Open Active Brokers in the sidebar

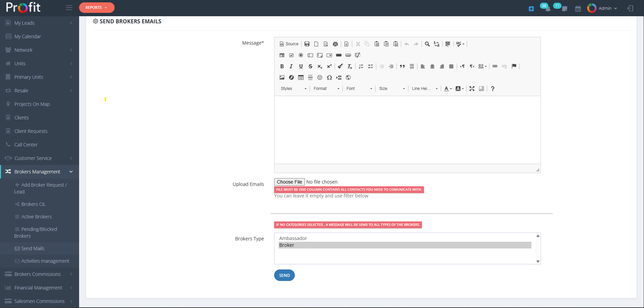pyautogui.click(x=36, y=216)
